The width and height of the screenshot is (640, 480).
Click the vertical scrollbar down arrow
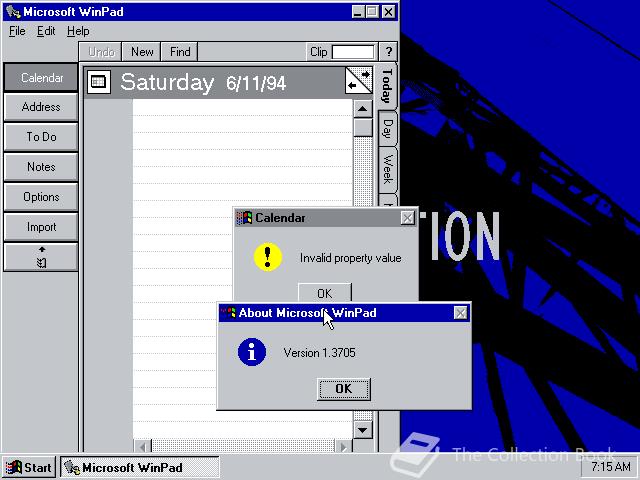363,430
